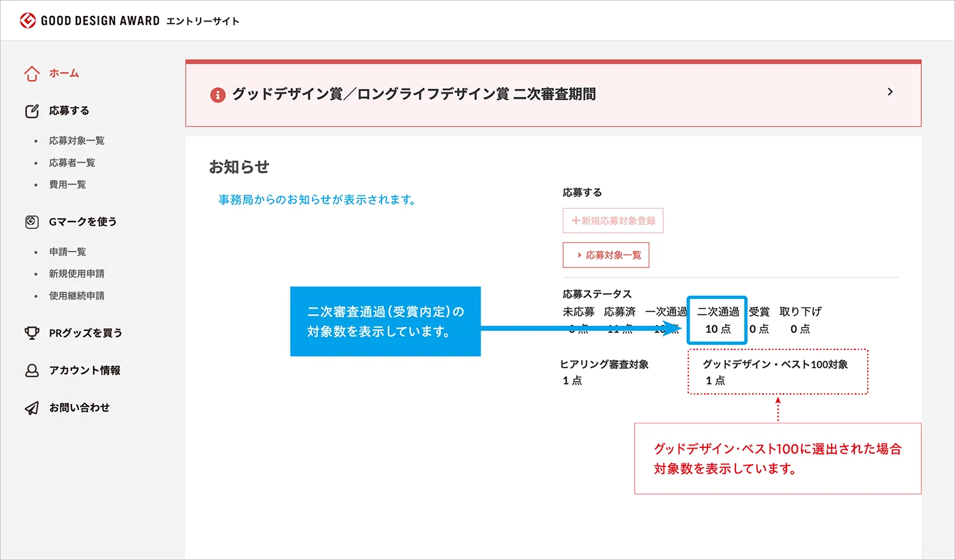Select 新規使用申請 in the sidebar
955x560 pixels.
pyautogui.click(x=77, y=273)
